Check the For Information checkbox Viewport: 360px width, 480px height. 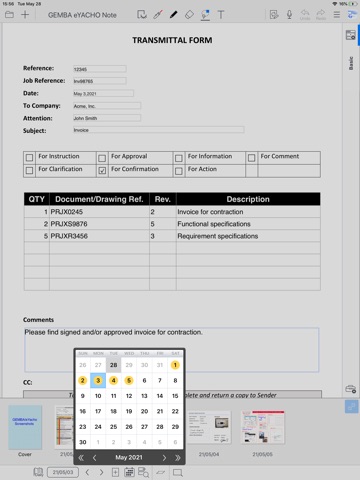(179, 158)
